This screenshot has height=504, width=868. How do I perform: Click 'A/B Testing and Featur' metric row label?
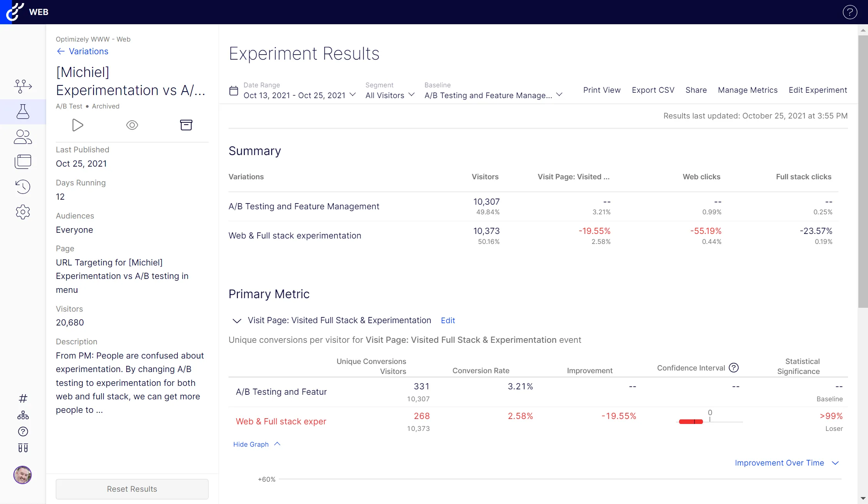pyautogui.click(x=281, y=392)
